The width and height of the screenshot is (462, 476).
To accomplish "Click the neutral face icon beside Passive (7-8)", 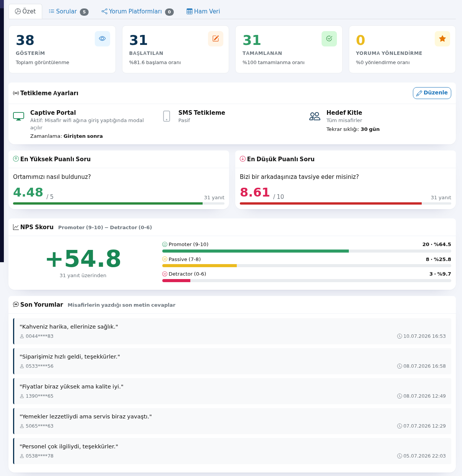I will click(165, 259).
